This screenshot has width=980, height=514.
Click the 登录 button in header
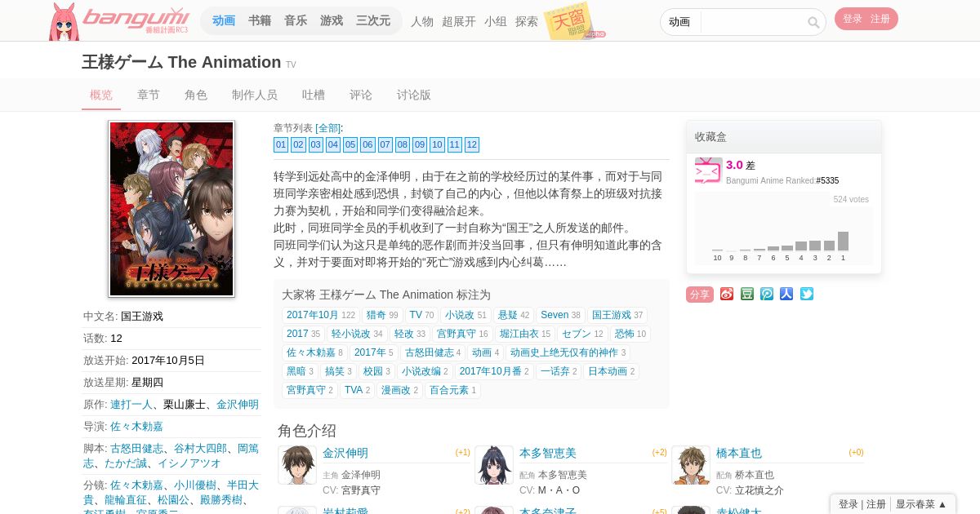(853, 19)
